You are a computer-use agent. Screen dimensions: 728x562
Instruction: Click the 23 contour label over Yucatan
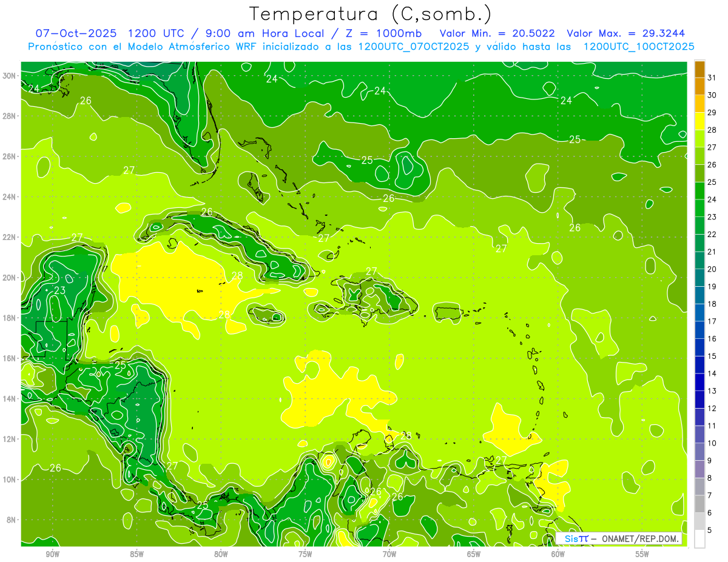[59, 290]
